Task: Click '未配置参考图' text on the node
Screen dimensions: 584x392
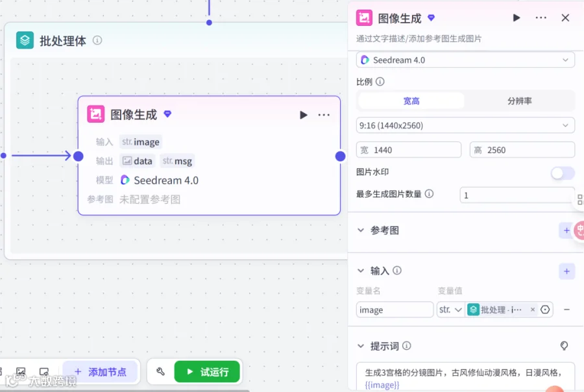Action: [150, 199]
